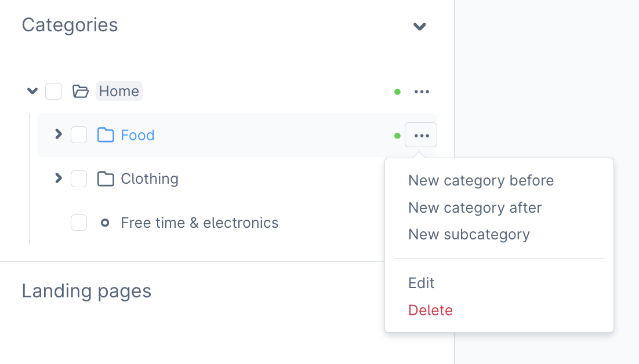Expand the Clothing category
Screen dimensions: 639x364
[x=58, y=179]
